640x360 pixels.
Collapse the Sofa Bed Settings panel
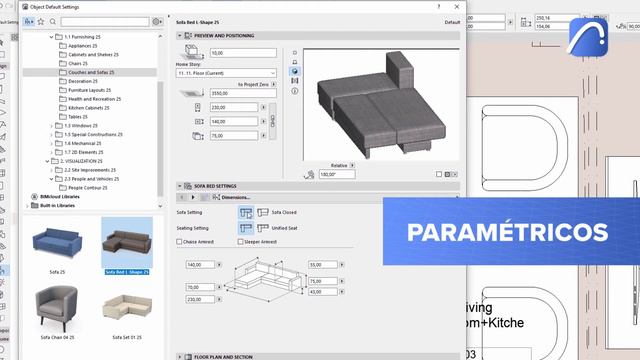pos(180,186)
